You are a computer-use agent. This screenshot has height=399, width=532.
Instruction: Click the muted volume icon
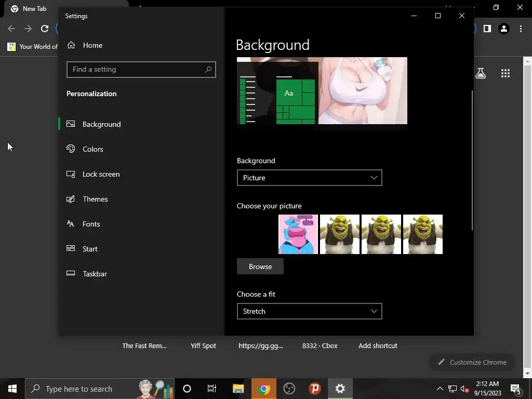(x=464, y=389)
